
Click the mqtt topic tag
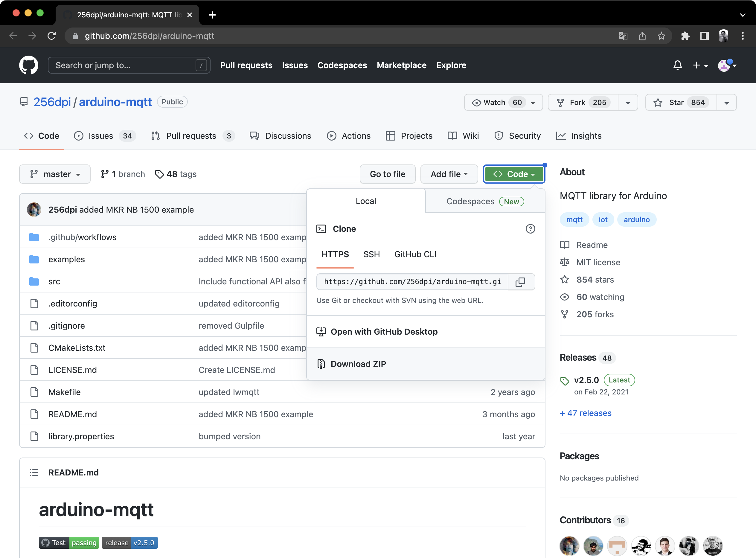574,219
